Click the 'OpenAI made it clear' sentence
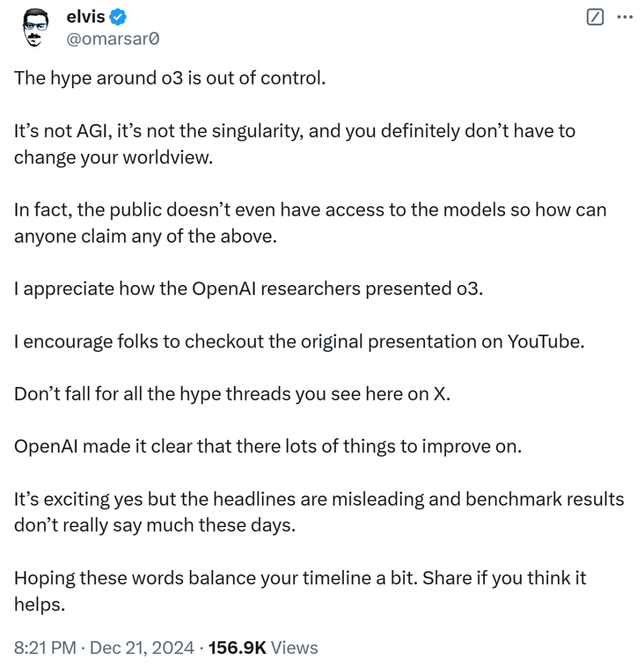Image resolution: width=644 pixels, height=666 pixels. pyautogui.click(x=268, y=447)
